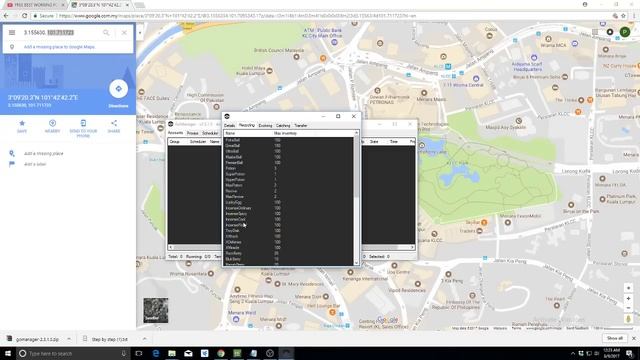Image resolution: width=640 pixels, height=360 pixels.
Task: Open the Transfer tab
Action: point(301,126)
